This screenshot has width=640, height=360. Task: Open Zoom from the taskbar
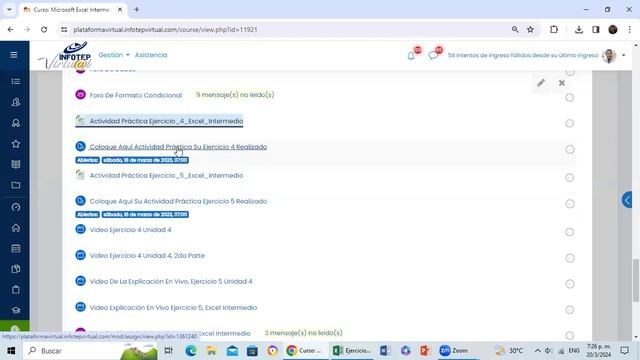[454, 351]
